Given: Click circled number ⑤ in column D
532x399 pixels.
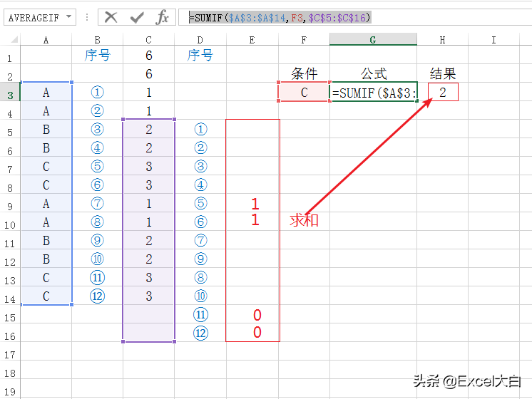Looking at the screenshot, I should (x=200, y=203).
